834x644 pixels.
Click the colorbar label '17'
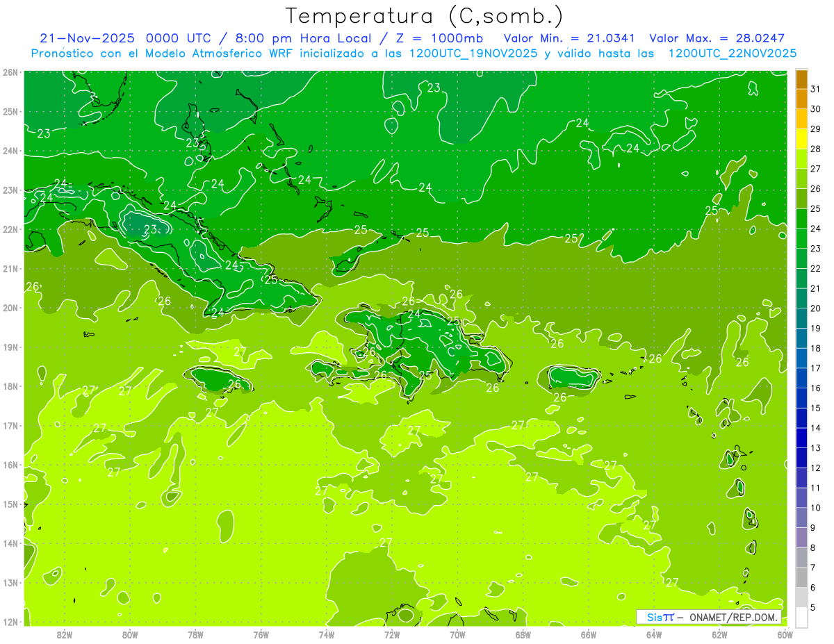coord(815,368)
